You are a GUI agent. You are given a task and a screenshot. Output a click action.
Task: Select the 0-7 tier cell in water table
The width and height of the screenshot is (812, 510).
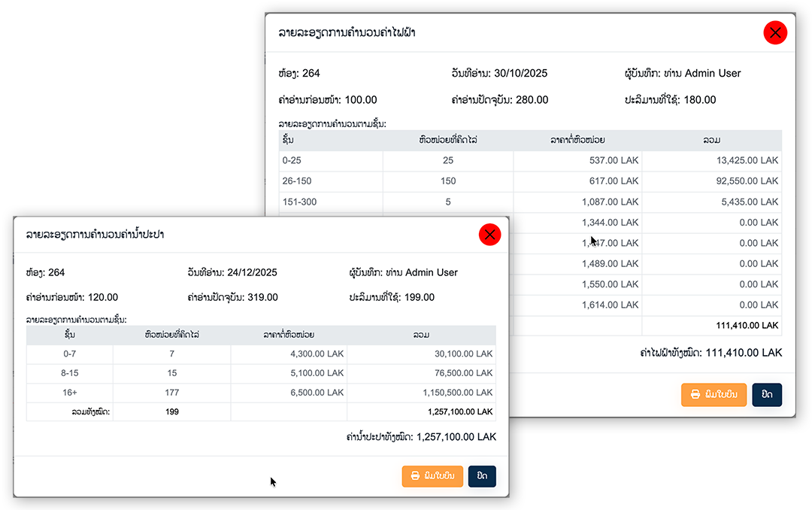pos(70,354)
